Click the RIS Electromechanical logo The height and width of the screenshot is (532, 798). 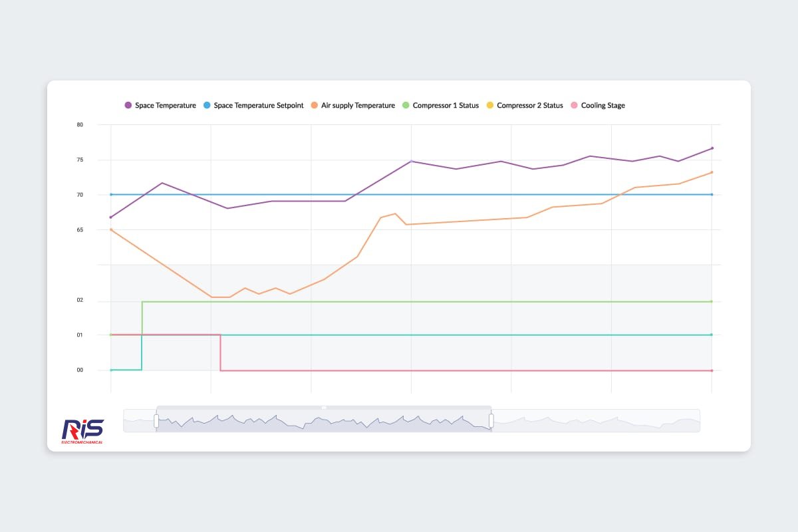coord(82,431)
